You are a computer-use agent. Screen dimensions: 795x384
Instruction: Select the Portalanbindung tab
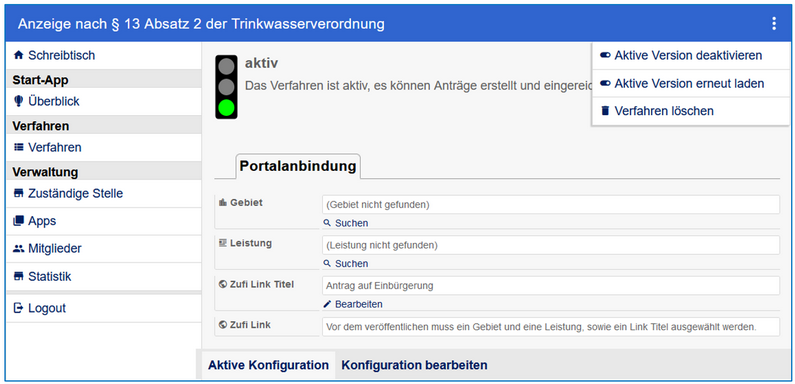(x=298, y=166)
